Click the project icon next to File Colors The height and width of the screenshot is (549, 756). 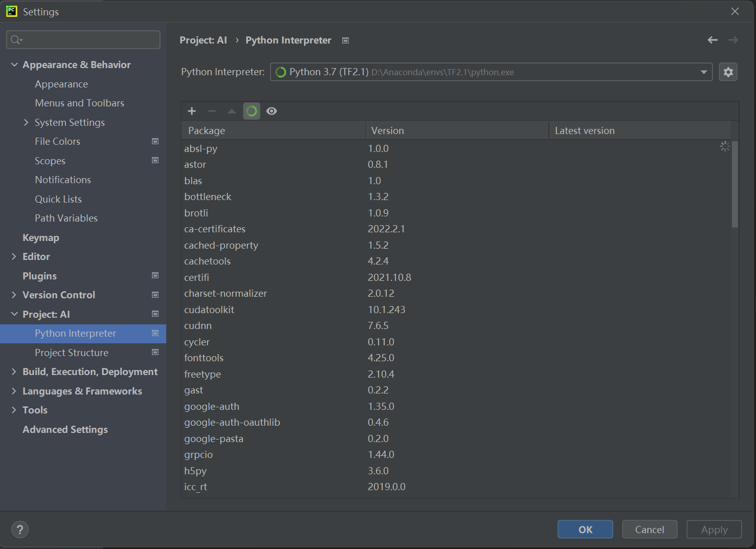pyautogui.click(x=155, y=141)
